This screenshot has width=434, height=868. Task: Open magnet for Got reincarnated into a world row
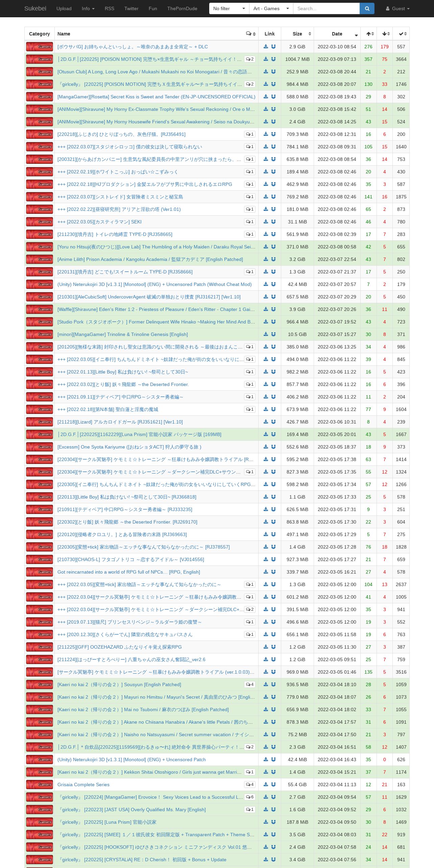pos(273,572)
